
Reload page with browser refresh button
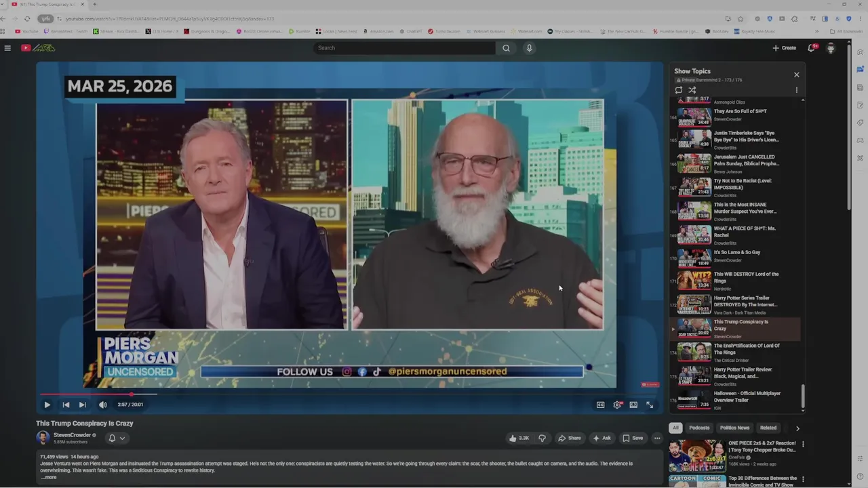(27, 18)
